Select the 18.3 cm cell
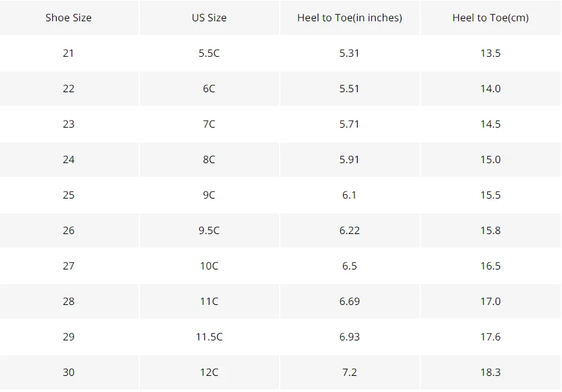The width and height of the screenshot is (562, 392). pos(490,372)
